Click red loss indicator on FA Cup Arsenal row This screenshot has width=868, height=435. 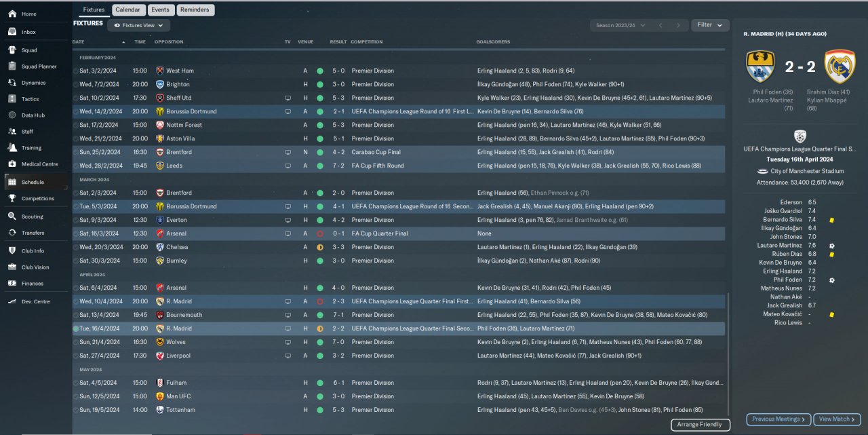click(320, 233)
